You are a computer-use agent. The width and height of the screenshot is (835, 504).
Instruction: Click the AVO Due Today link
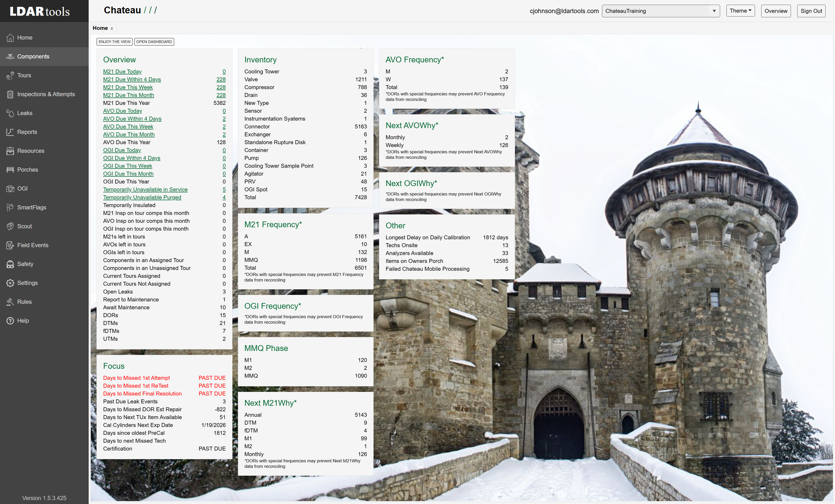pyautogui.click(x=122, y=111)
